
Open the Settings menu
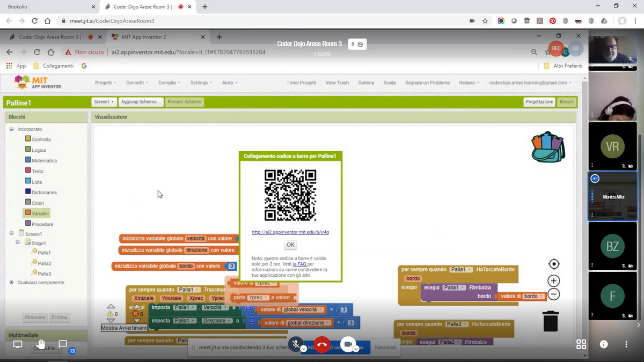[201, 83]
